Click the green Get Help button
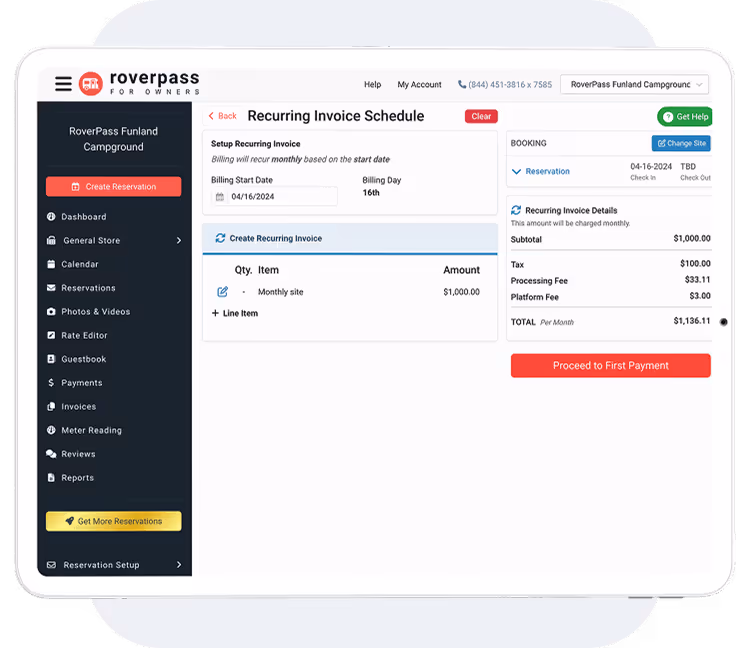 tap(684, 117)
